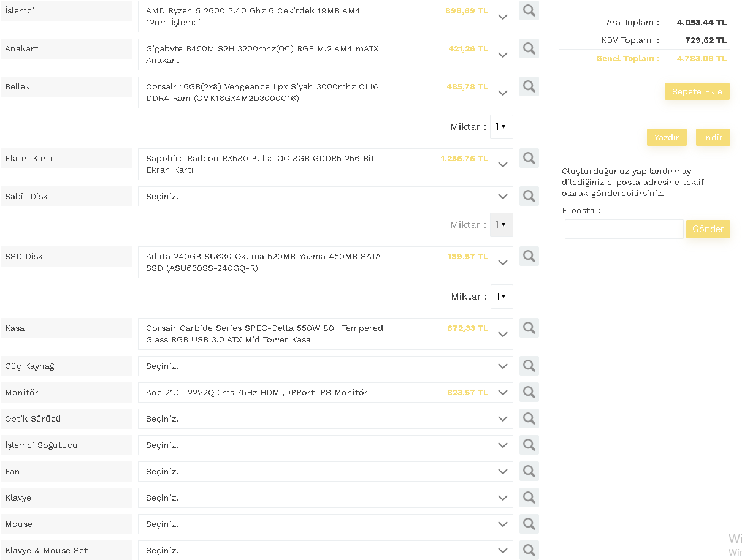Viewport: 742px width, 560px height.
Task: Click the Monitör row search icon
Action: (x=529, y=392)
